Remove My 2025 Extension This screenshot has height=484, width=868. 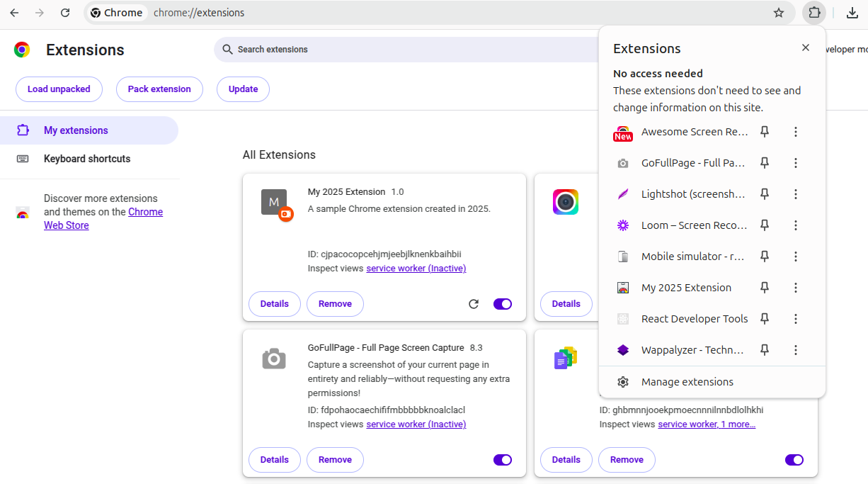[x=335, y=304]
